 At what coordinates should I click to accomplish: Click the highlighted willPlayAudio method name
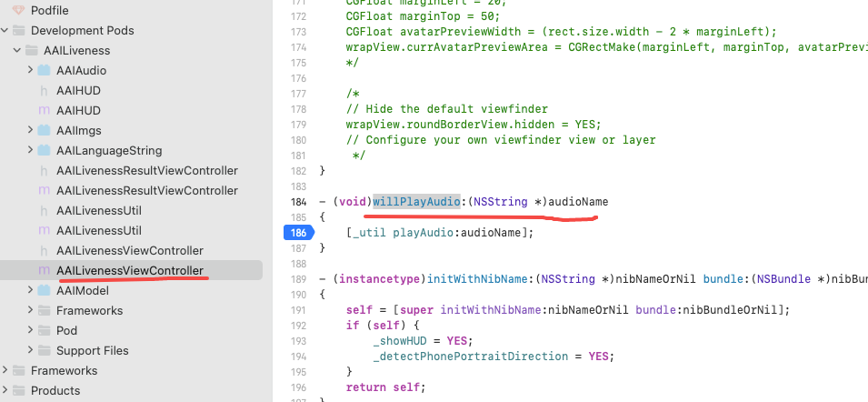[416, 202]
